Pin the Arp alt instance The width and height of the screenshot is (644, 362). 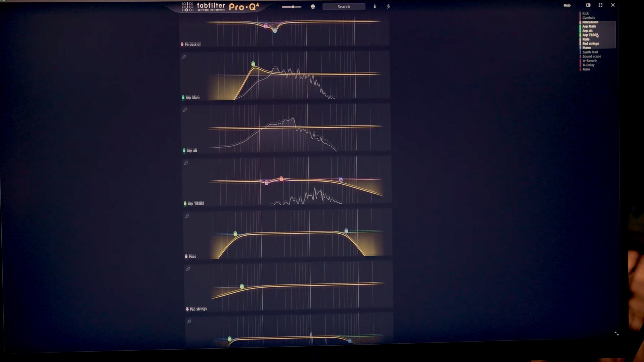(x=185, y=110)
